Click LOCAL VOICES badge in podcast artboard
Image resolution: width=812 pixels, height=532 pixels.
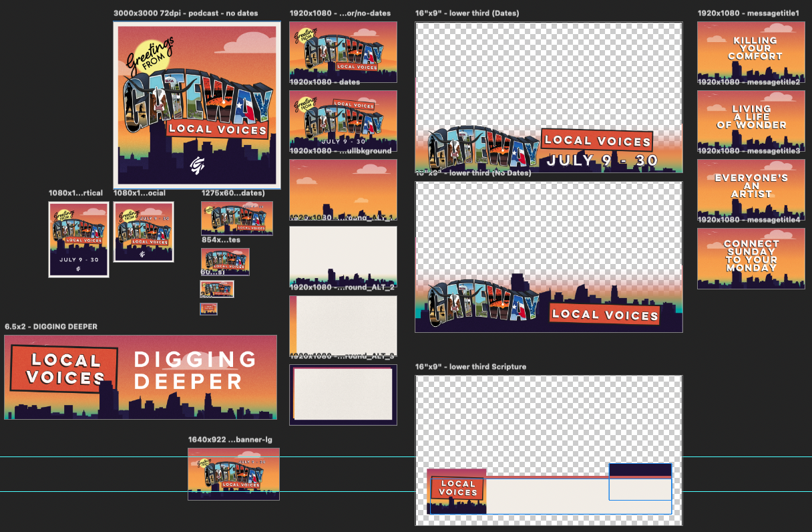click(218, 129)
